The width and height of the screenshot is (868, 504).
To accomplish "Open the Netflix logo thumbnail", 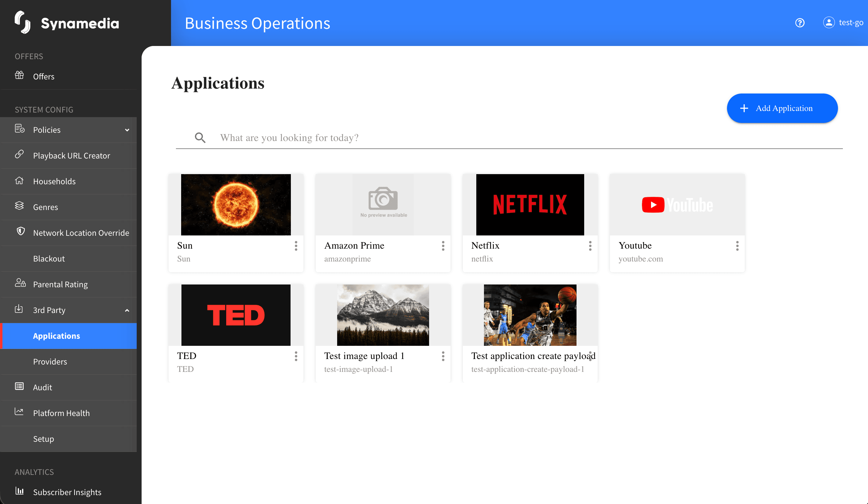I will click(x=530, y=204).
